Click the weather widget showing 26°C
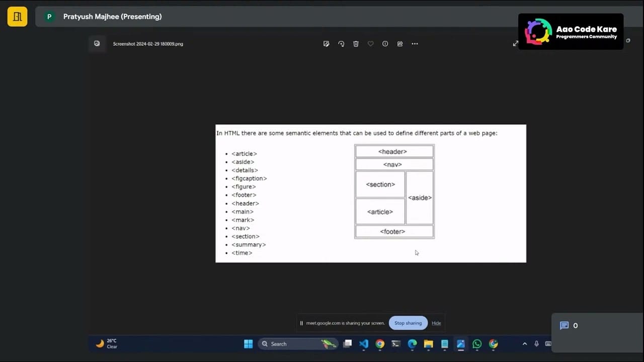 (107, 343)
